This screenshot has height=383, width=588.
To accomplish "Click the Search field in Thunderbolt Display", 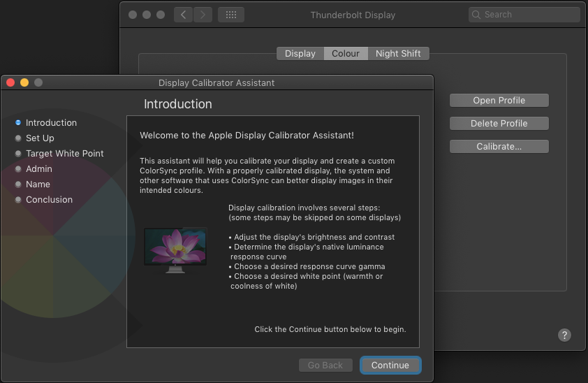I will point(524,15).
